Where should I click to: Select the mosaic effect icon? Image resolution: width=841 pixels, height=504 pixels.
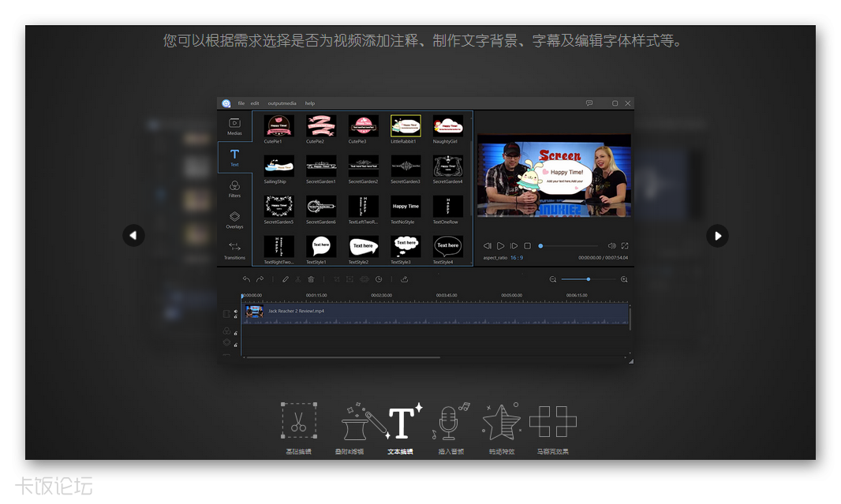(552, 422)
